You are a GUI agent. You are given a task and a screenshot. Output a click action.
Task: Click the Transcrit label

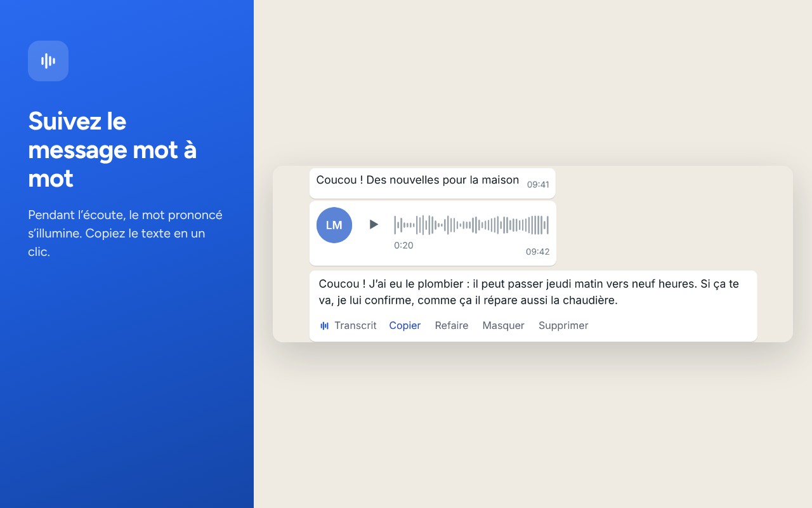point(355,326)
